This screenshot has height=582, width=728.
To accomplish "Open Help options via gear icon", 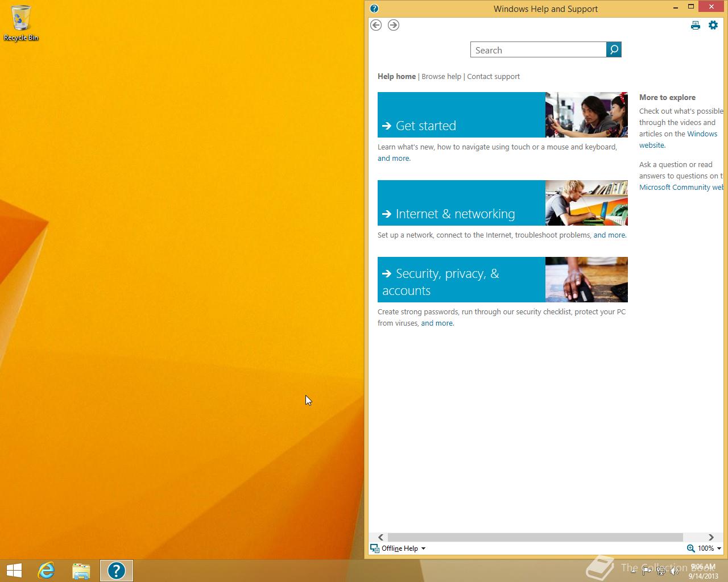I will tap(713, 25).
